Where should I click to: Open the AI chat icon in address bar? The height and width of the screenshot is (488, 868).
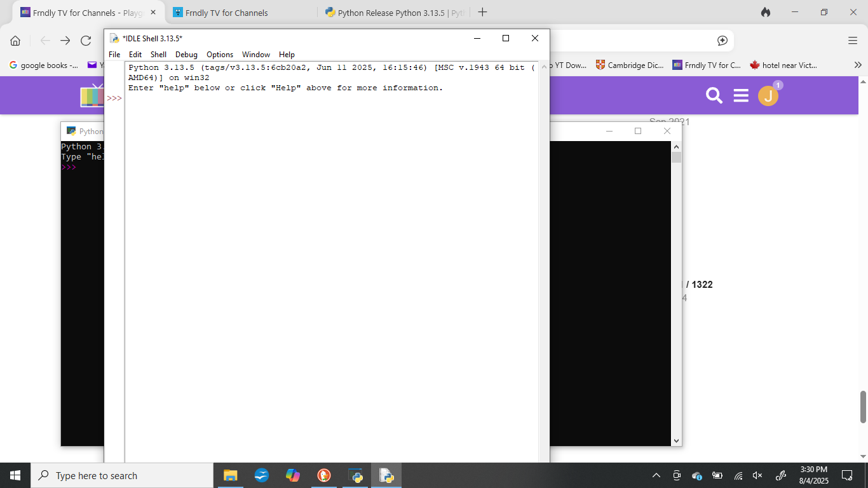point(722,41)
